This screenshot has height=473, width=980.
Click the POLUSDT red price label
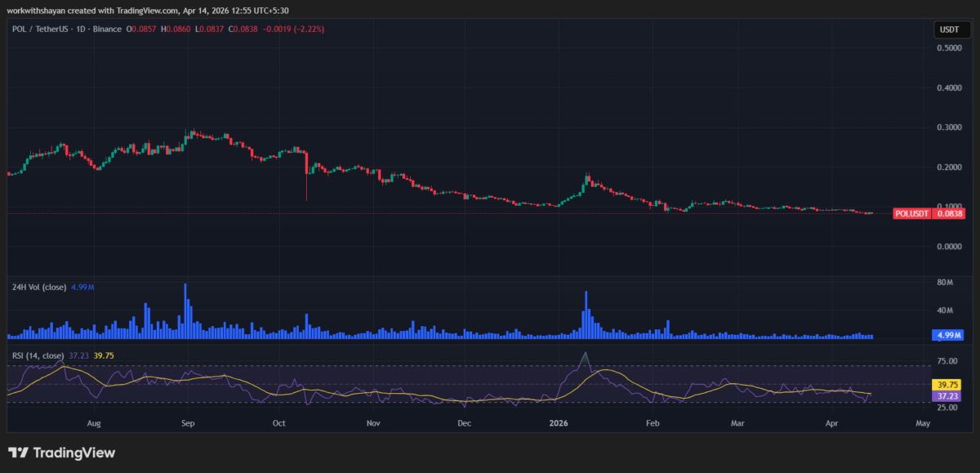tap(911, 213)
